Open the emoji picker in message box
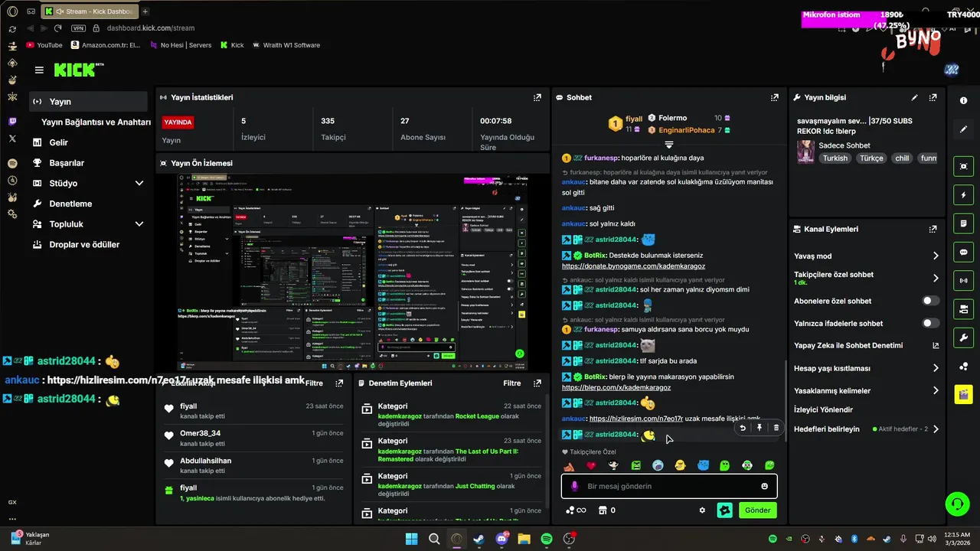Image resolution: width=980 pixels, height=551 pixels. 764,486
